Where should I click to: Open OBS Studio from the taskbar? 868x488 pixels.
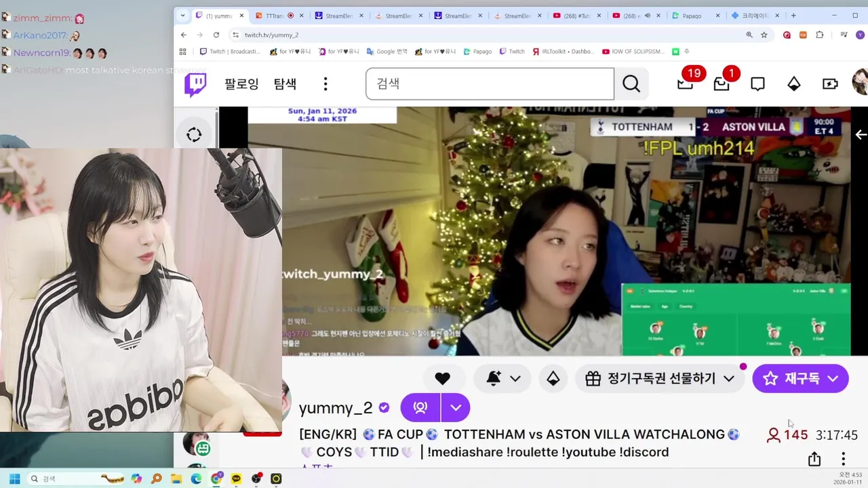point(256,479)
